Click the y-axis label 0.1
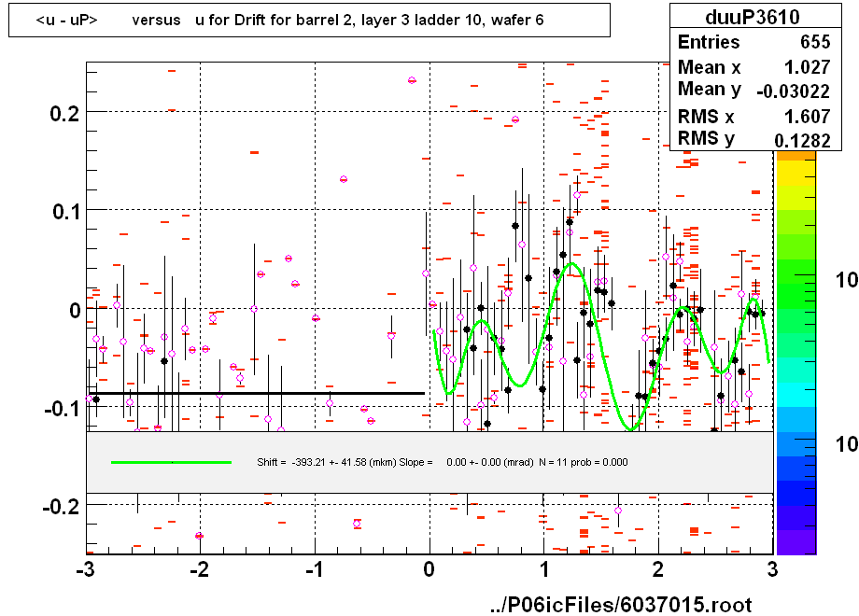The width and height of the screenshot is (859, 616). point(65,212)
